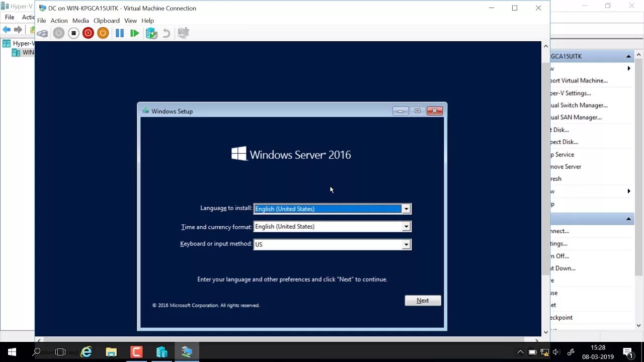Click the network icon in system tray
644x362 pixels.
(x=544, y=352)
